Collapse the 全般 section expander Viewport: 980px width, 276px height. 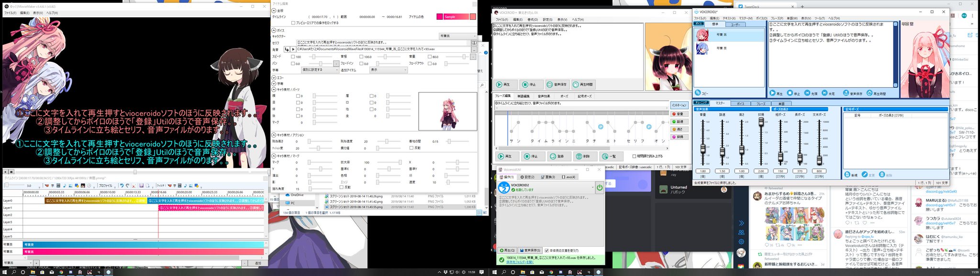pos(274,10)
